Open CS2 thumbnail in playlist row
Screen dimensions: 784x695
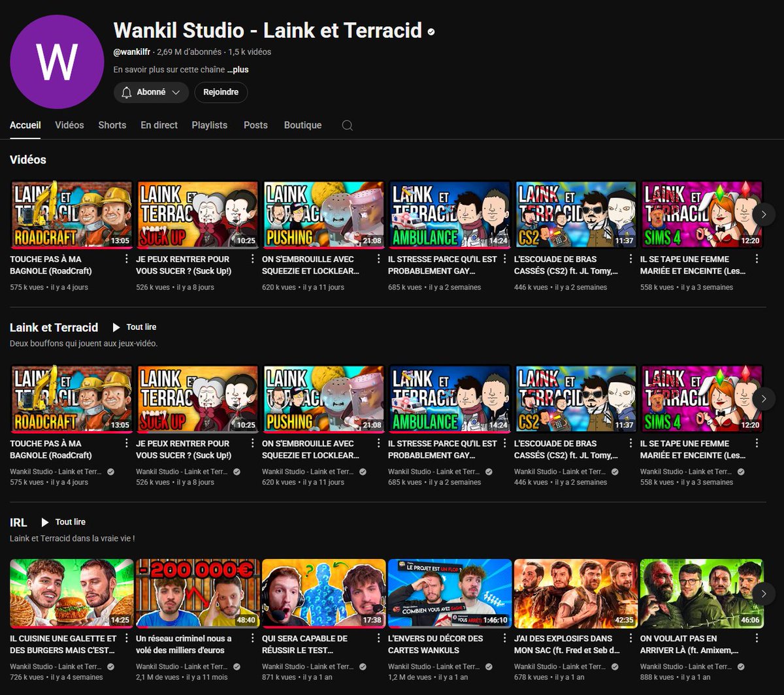coord(576,398)
